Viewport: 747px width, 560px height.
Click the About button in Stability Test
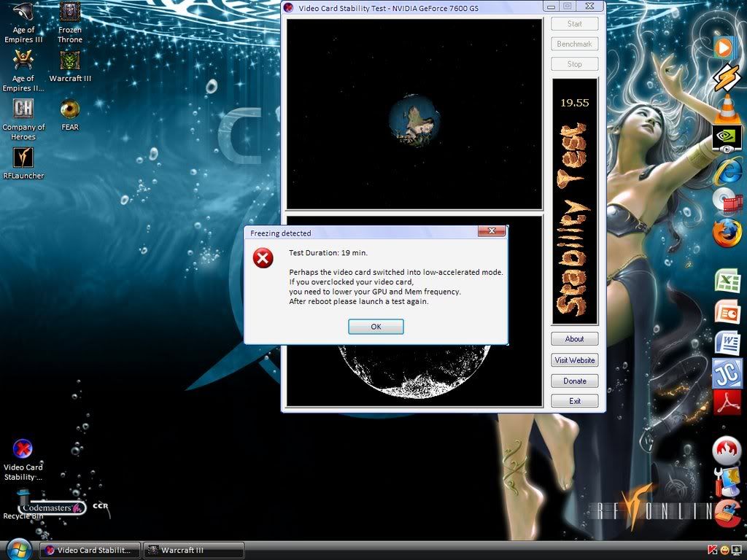[x=575, y=339]
